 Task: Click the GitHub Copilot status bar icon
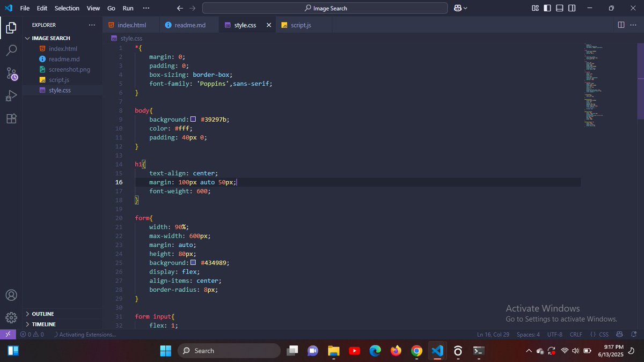click(x=619, y=334)
